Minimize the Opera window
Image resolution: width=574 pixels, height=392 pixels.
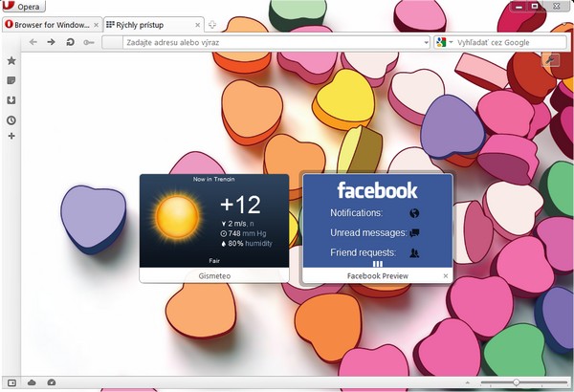point(519,7)
